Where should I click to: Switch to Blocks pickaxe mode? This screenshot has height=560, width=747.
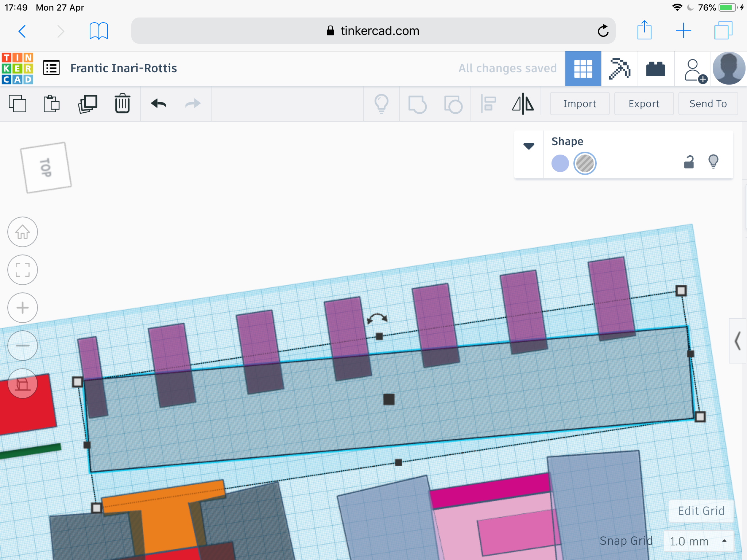click(x=619, y=69)
